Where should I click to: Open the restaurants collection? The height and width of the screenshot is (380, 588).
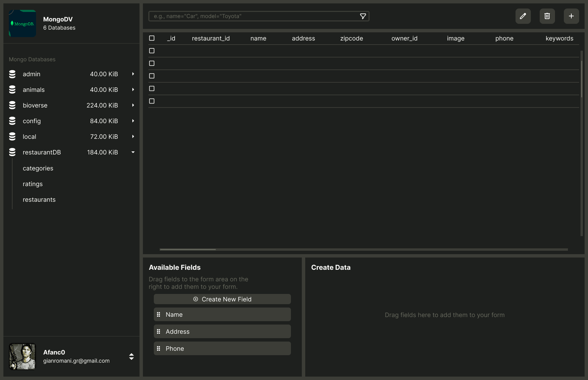pyautogui.click(x=39, y=200)
